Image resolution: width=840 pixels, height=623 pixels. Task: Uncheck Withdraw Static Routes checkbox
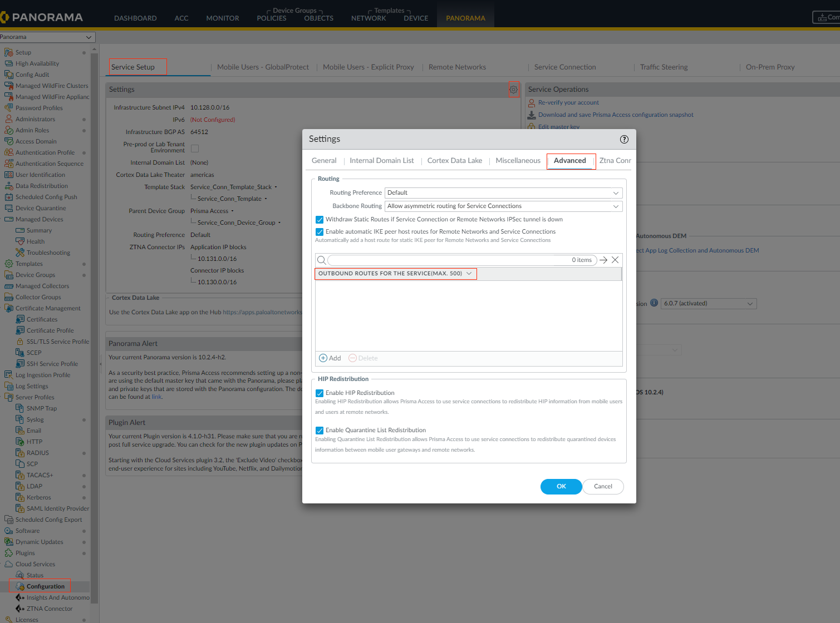tap(320, 219)
